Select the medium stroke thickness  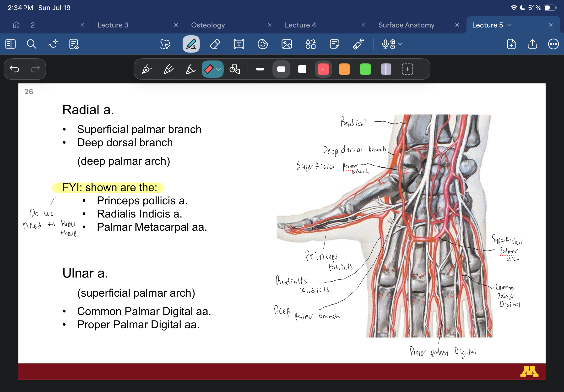[x=281, y=69]
